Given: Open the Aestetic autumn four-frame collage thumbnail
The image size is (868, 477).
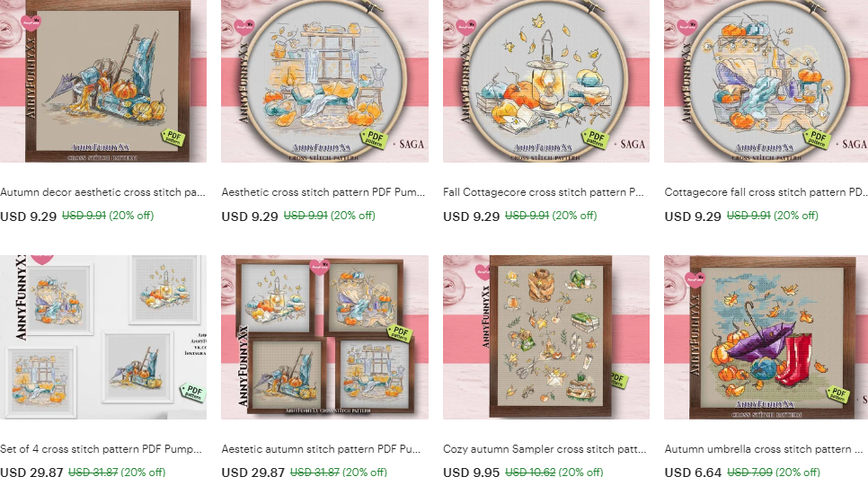Looking at the screenshot, I should click(x=324, y=337).
